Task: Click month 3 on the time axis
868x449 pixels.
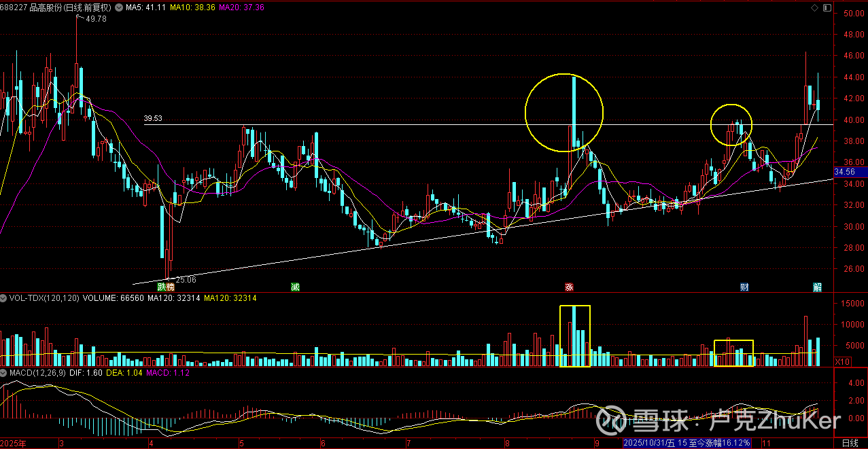Action: coord(62,444)
